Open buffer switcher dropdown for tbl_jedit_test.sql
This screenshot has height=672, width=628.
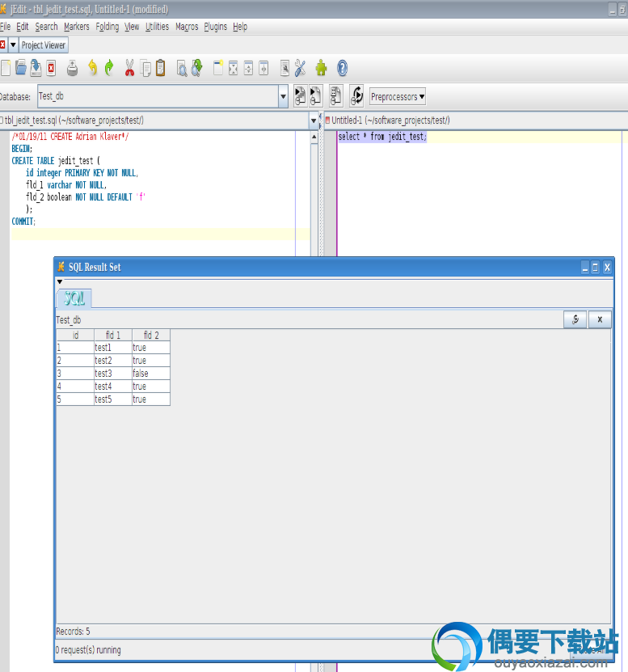(x=314, y=120)
